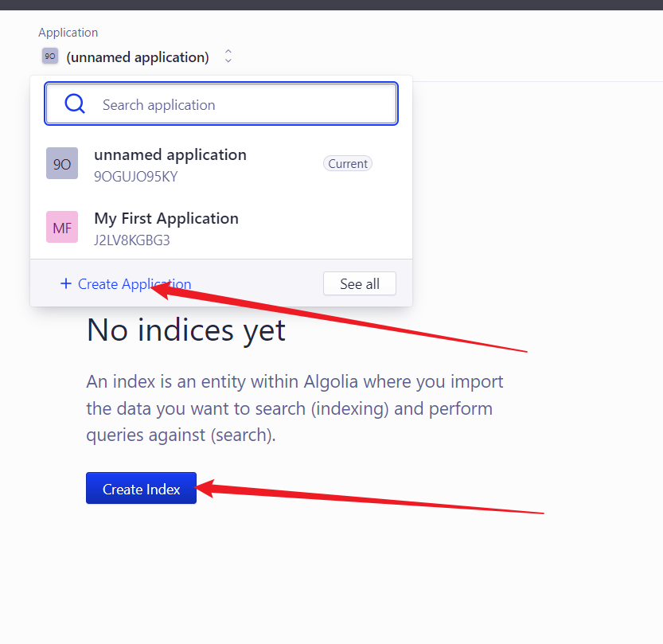Click the dark top bar of the page

pyautogui.click(x=331, y=4)
